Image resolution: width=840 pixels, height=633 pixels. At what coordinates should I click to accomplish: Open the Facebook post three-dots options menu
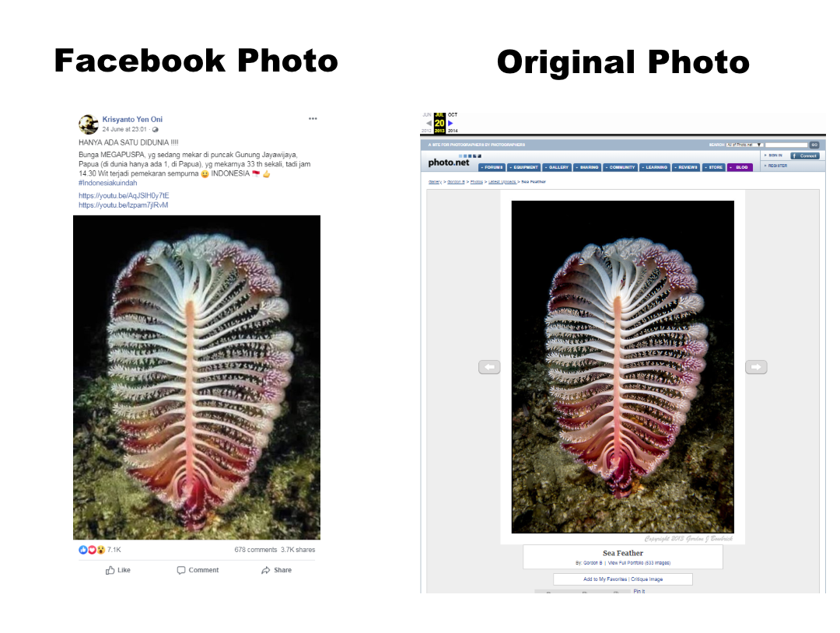[313, 119]
